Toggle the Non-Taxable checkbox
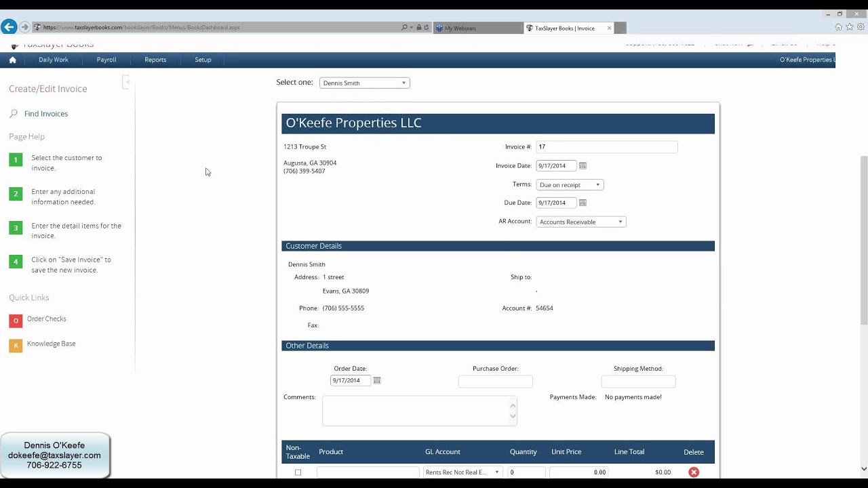The image size is (868, 488). coord(298,472)
